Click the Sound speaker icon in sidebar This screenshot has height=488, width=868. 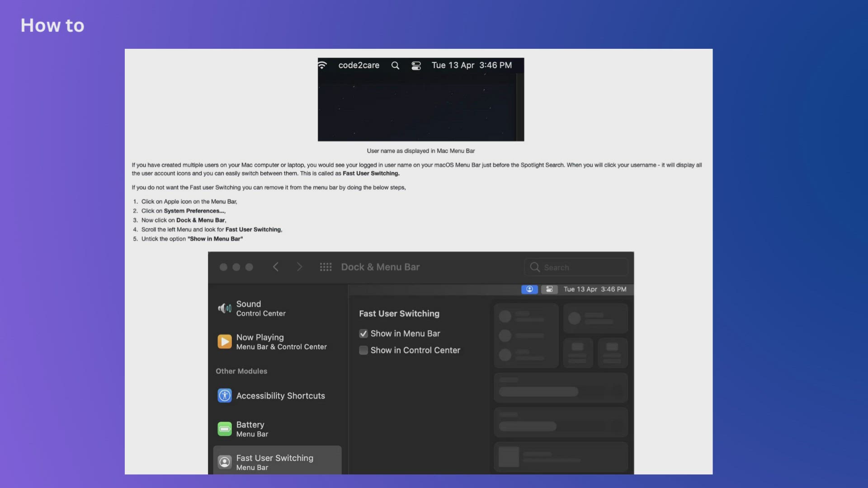click(x=225, y=308)
